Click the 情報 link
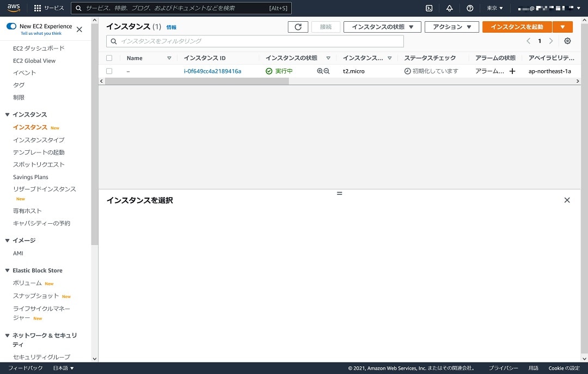The width and height of the screenshot is (588, 374). [x=171, y=27]
